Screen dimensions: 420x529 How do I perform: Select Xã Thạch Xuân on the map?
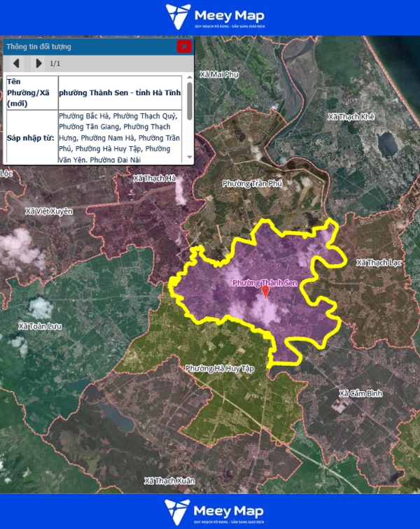pos(169,481)
